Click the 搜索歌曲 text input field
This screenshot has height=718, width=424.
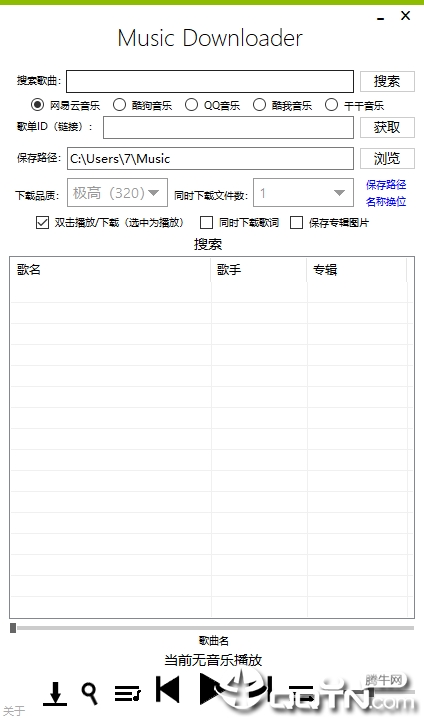[210, 82]
